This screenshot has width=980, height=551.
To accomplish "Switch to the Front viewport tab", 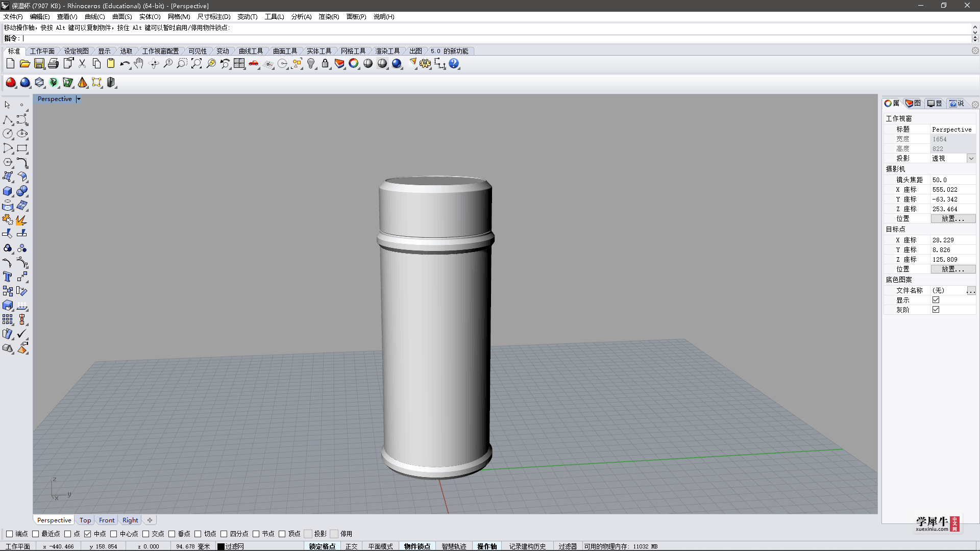I will pyautogui.click(x=107, y=520).
